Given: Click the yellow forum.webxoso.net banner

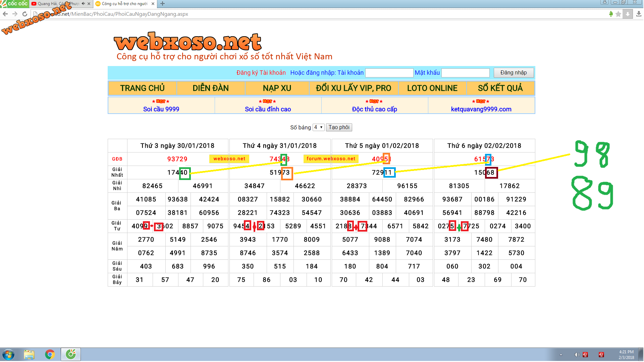Looking at the screenshot, I should pyautogui.click(x=331, y=159).
